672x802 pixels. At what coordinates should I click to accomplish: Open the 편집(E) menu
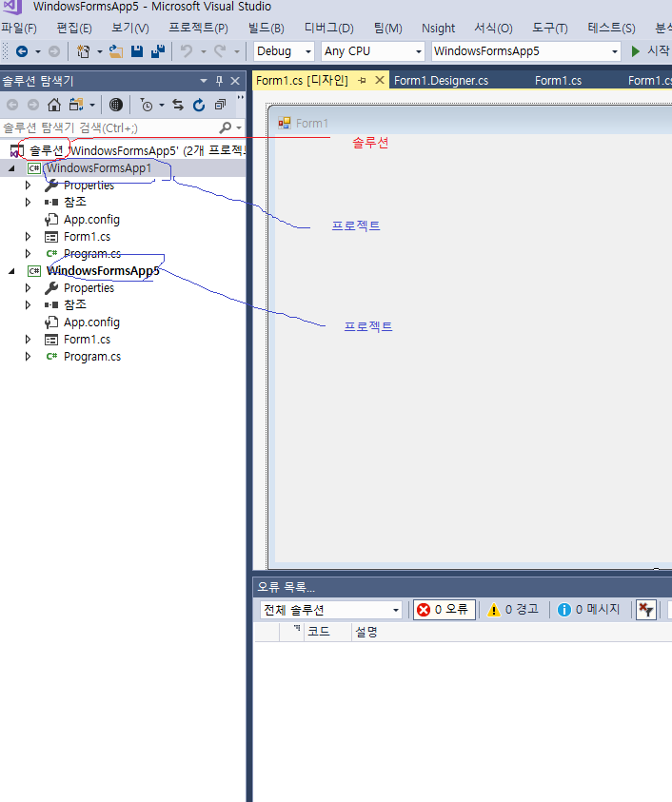click(74, 29)
